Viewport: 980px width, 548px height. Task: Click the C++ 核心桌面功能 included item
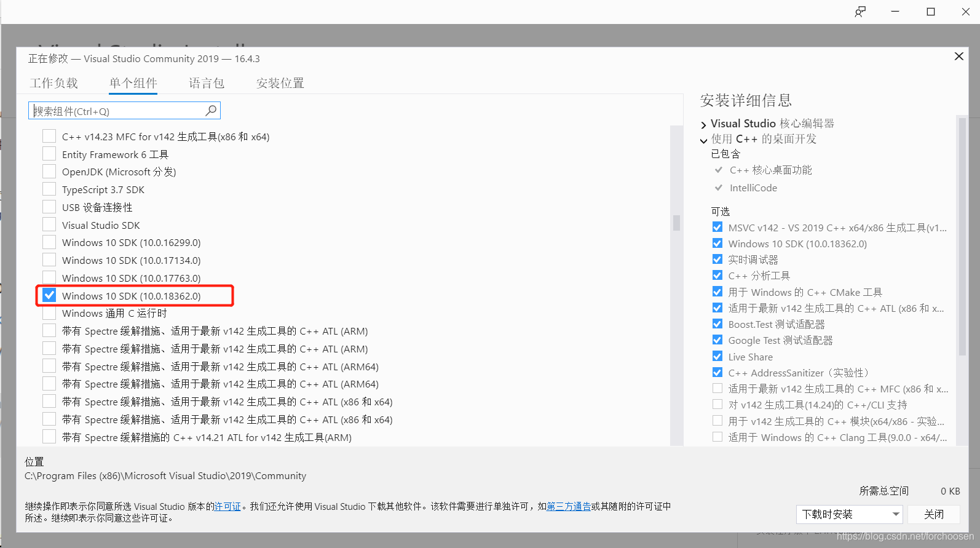tap(770, 170)
